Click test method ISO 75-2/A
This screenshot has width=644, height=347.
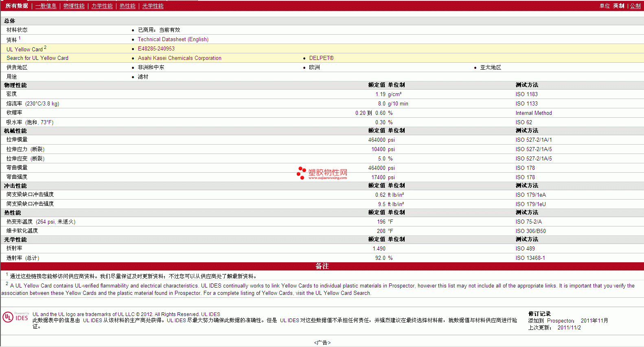click(529, 222)
